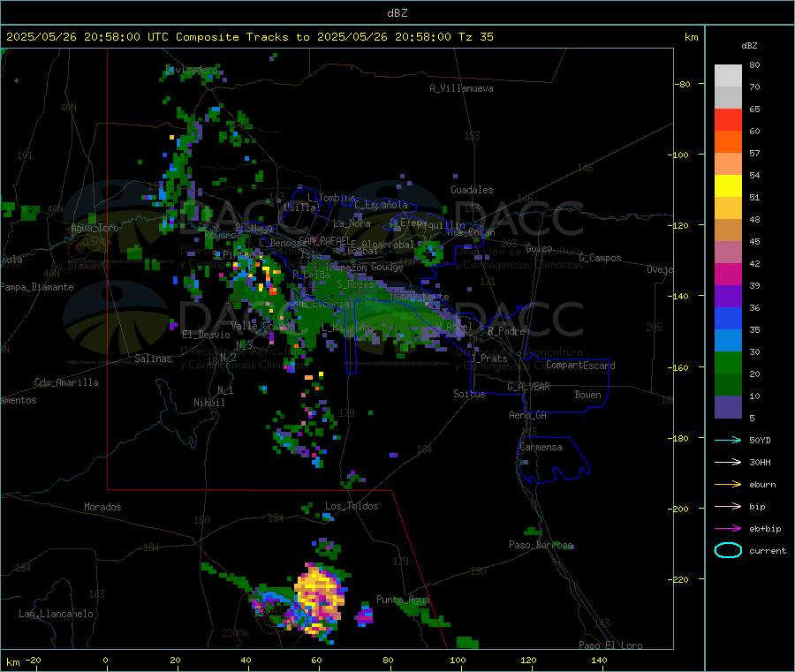Click the Nihuil map label
Image resolution: width=795 pixels, height=672 pixels.
click(x=208, y=403)
